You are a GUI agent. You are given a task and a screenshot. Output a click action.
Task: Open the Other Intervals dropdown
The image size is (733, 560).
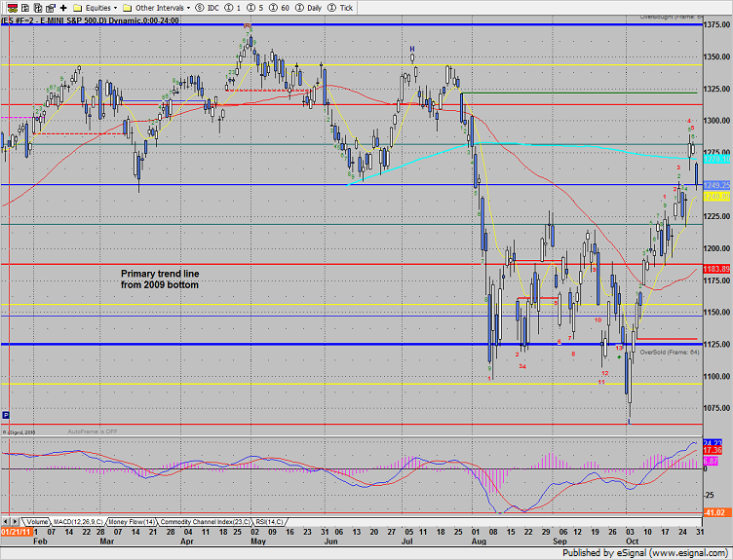click(157, 8)
